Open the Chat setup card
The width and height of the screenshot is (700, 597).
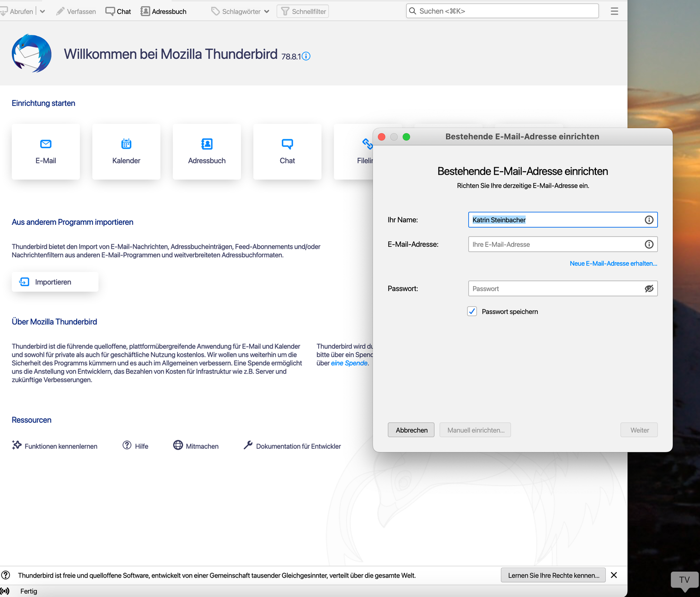click(x=287, y=152)
